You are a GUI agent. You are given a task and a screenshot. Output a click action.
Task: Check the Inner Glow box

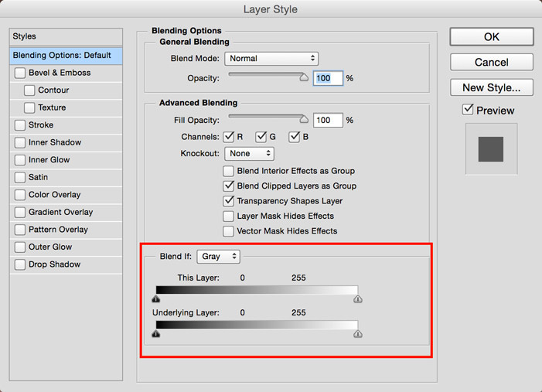click(x=20, y=160)
